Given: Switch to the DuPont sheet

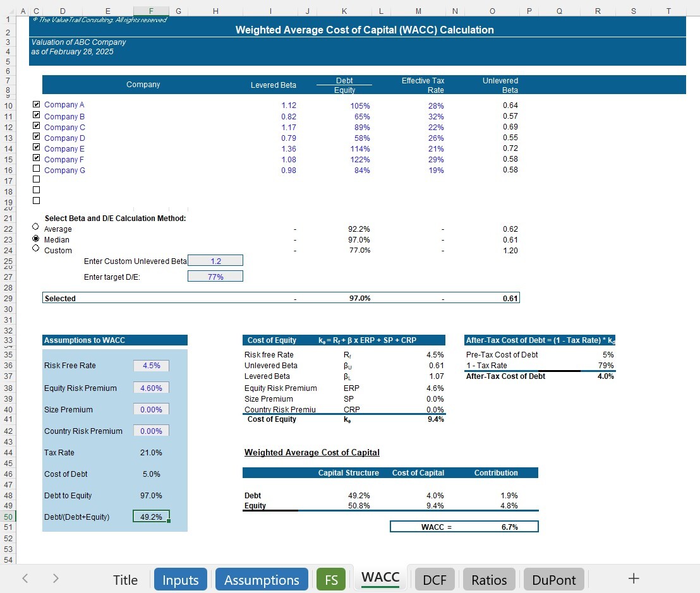Looking at the screenshot, I should (x=553, y=578).
